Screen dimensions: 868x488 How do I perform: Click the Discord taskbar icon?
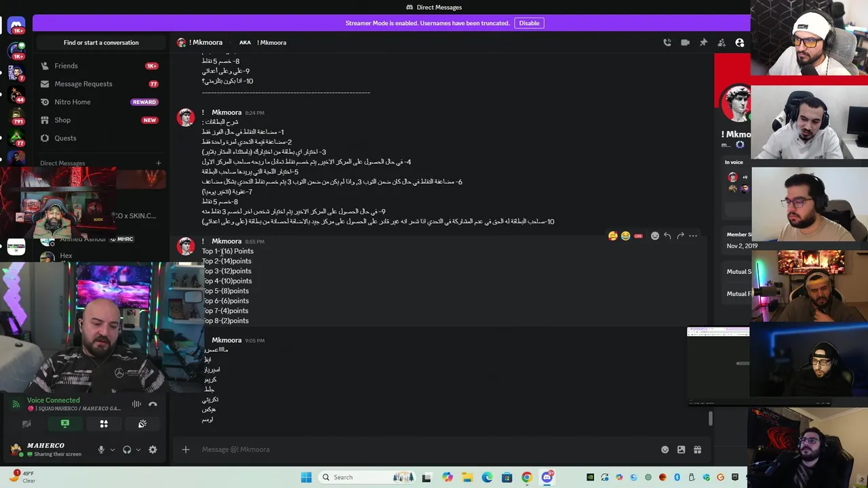tap(547, 477)
